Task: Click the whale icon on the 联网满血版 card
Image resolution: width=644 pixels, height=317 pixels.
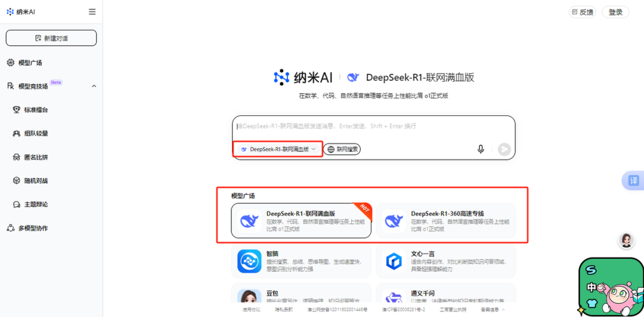Action: coord(249,221)
